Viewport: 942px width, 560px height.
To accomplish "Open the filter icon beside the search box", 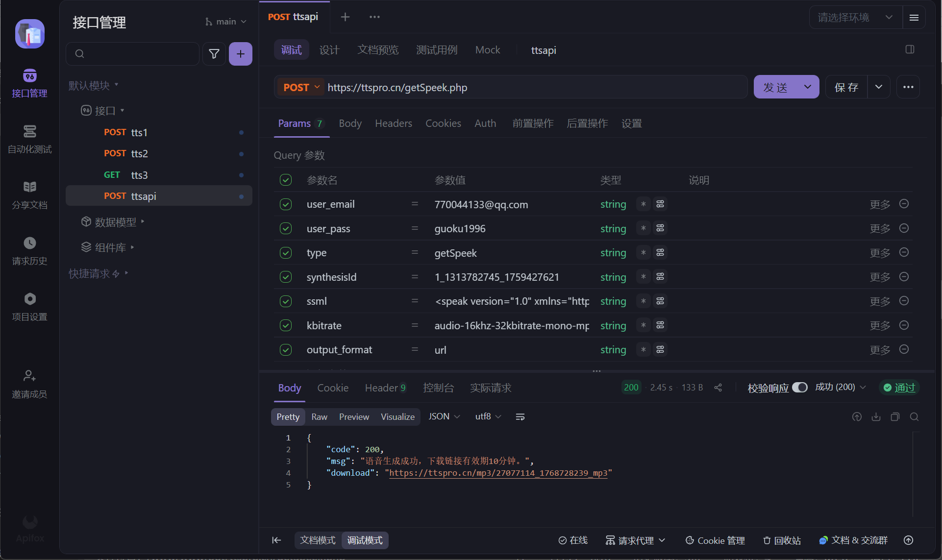I will tap(214, 54).
